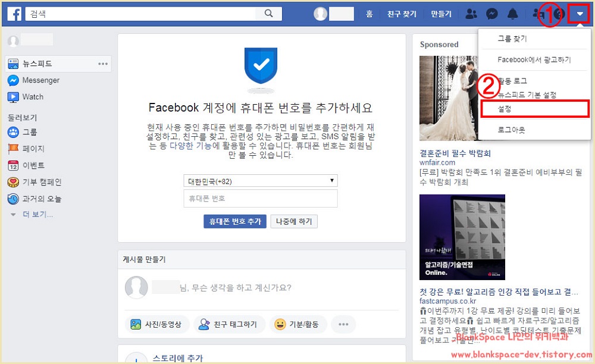This screenshot has width=595, height=364.
Task: Click the 검색 search field
Action: coord(140,14)
